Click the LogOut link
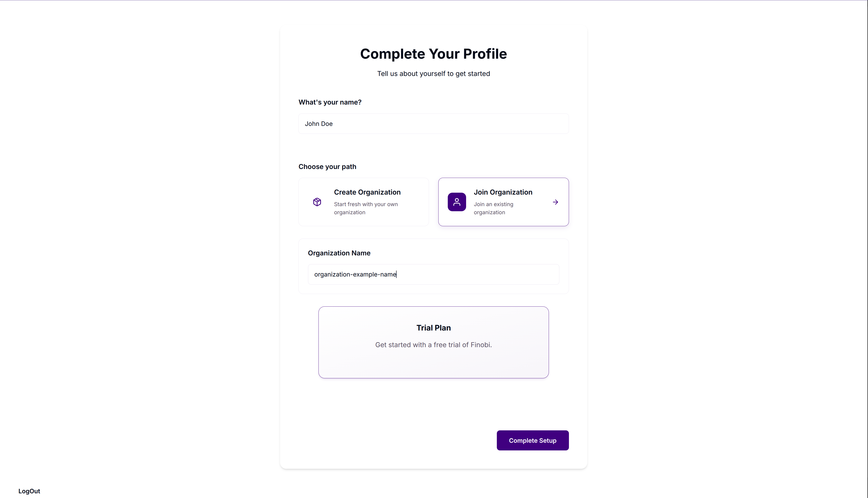Screen dimensions: 868x498 pyautogui.click(x=29, y=491)
